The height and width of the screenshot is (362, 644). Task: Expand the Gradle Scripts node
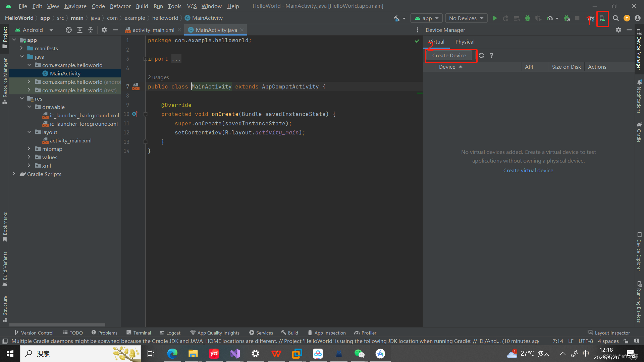[14, 174]
